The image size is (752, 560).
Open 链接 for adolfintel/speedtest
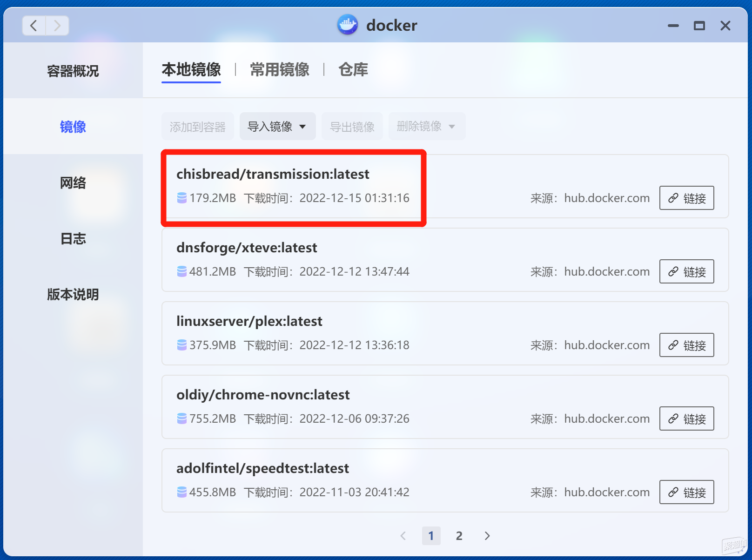click(686, 492)
